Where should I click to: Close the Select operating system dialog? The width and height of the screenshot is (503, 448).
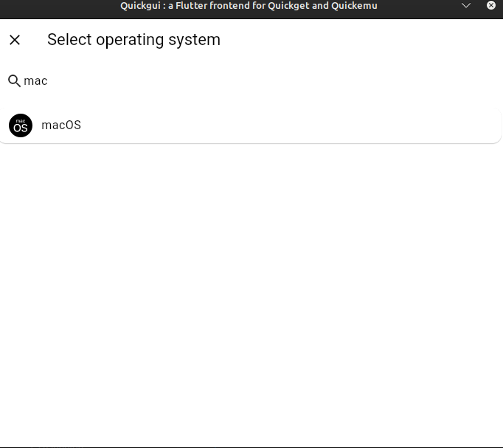(x=15, y=40)
